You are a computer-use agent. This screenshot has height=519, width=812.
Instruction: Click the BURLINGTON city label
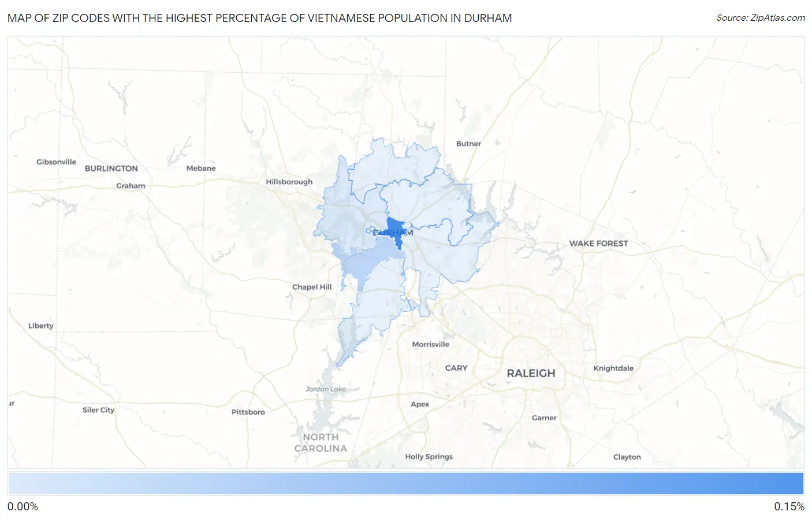111,169
